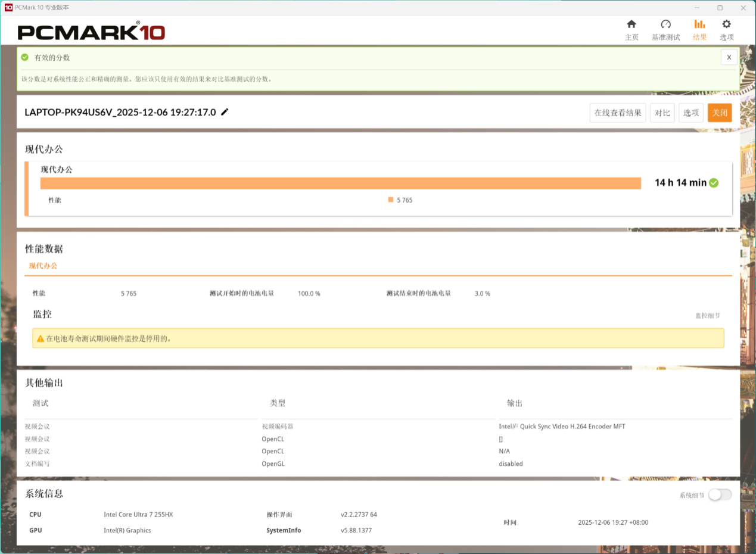Click the green valid score checkmark icon

pos(25,58)
